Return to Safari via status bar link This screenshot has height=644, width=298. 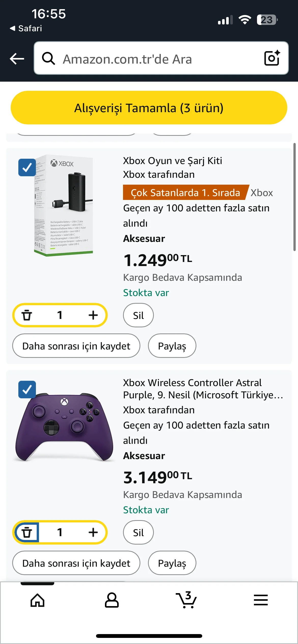26,28
